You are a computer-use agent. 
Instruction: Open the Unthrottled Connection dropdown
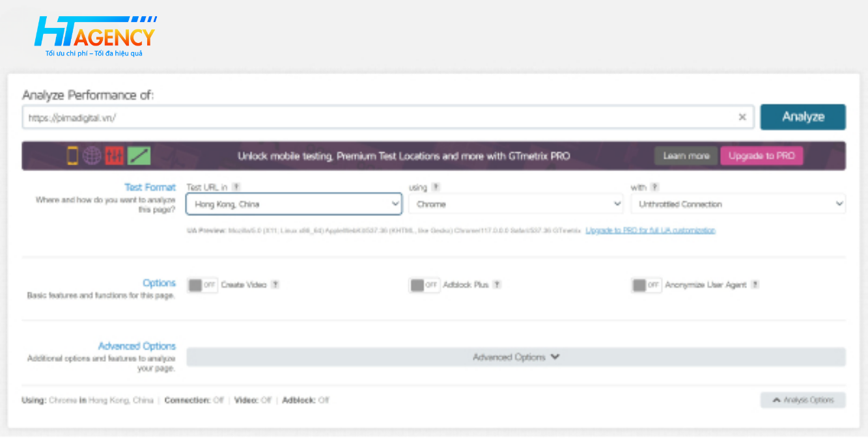point(738,204)
